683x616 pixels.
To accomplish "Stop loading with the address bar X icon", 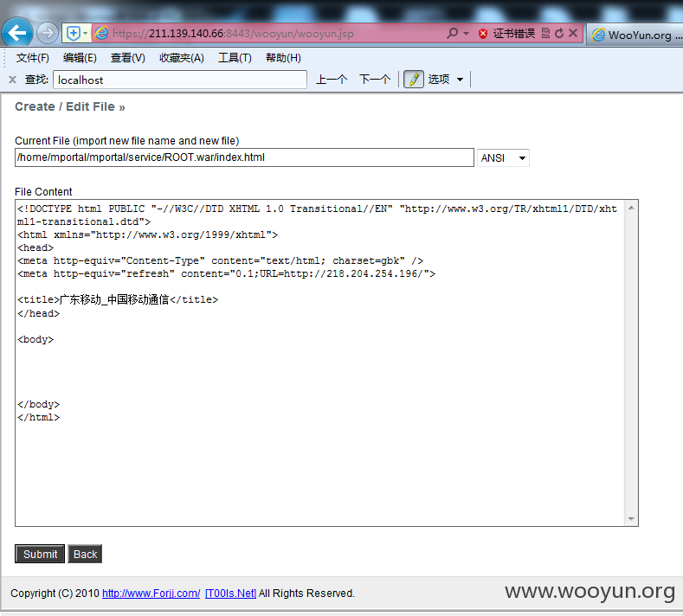I will (x=573, y=33).
